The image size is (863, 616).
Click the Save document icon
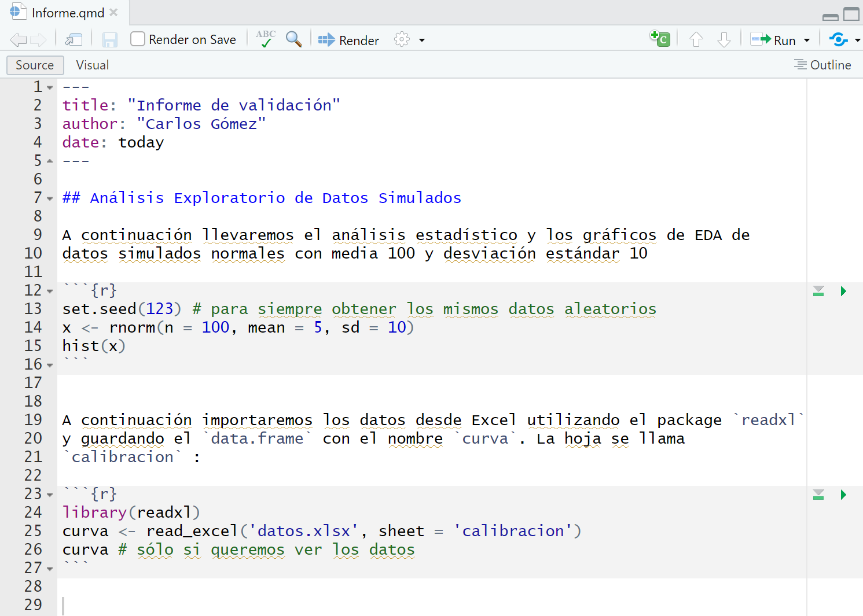tap(109, 40)
